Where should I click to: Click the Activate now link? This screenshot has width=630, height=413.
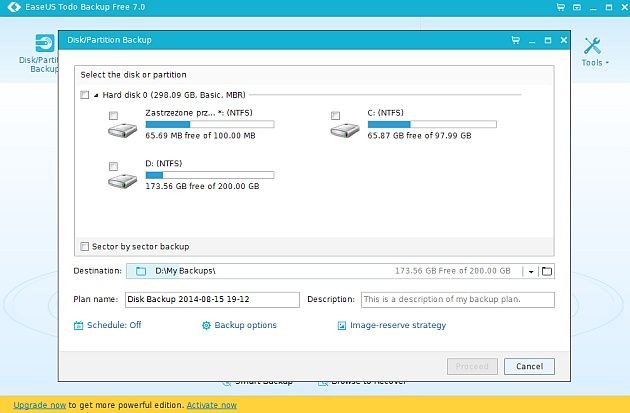pos(212,405)
